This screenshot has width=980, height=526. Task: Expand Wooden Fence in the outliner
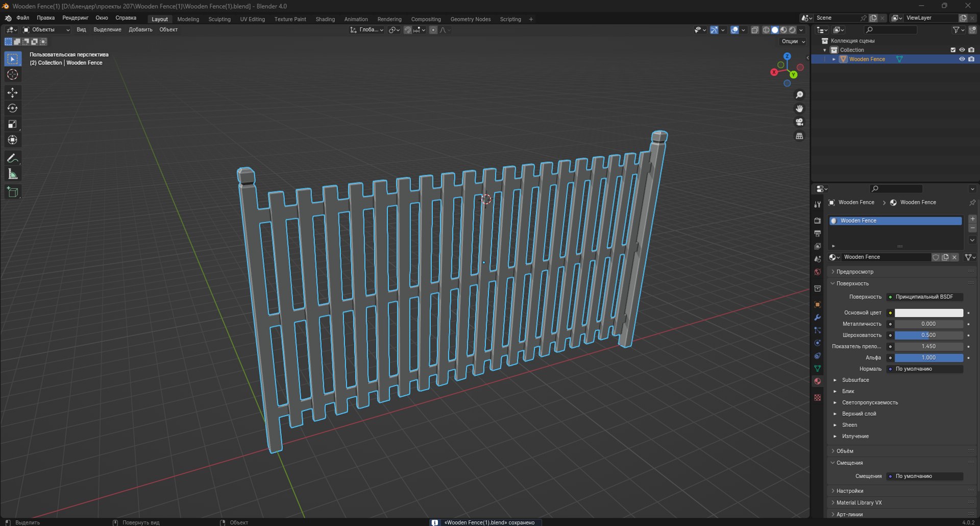click(x=834, y=59)
